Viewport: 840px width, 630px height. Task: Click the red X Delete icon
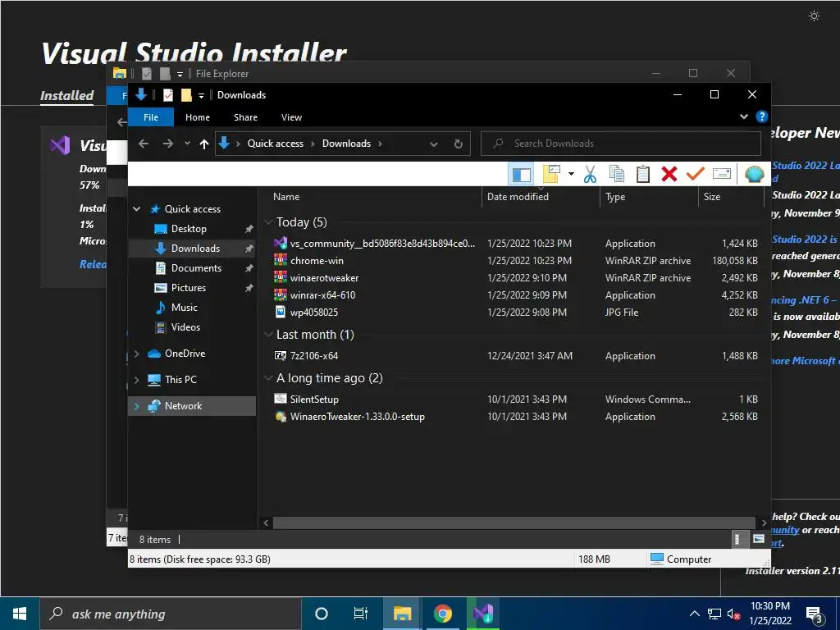(669, 174)
